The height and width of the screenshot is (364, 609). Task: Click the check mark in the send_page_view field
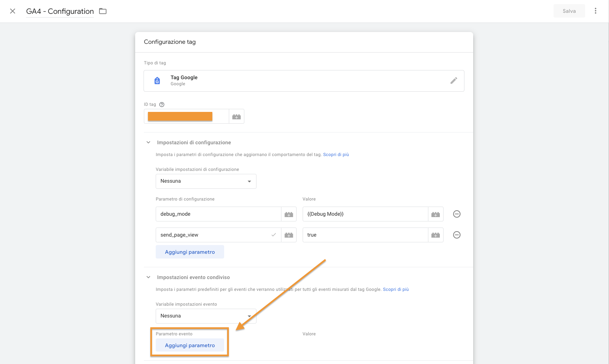click(x=274, y=235)
